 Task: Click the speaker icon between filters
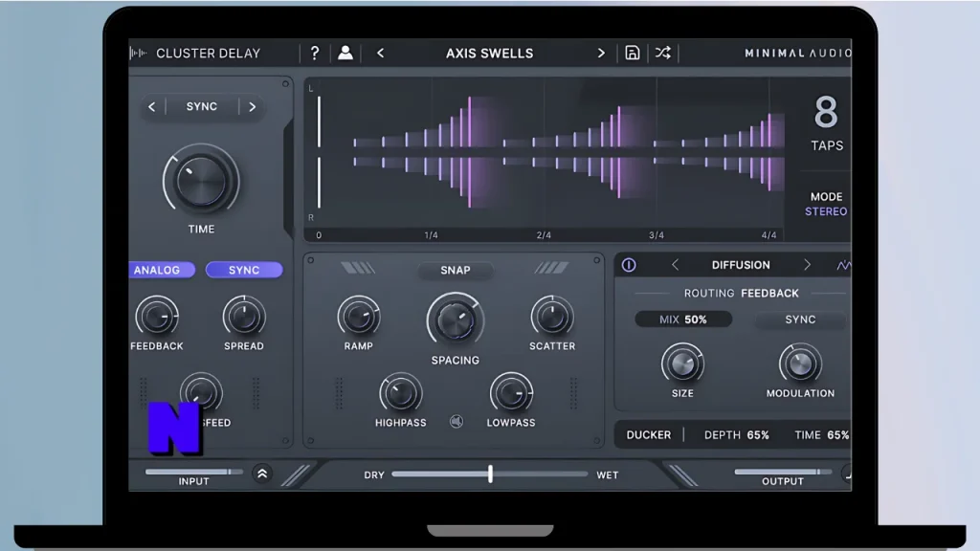click(457, 422)
